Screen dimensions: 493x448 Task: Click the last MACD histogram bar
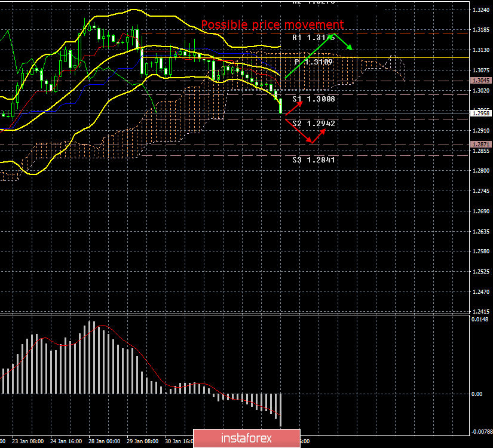[280, 410]
